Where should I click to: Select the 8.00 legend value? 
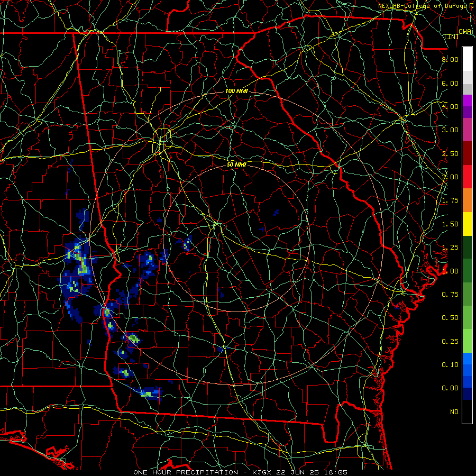(x=450, y=59)
